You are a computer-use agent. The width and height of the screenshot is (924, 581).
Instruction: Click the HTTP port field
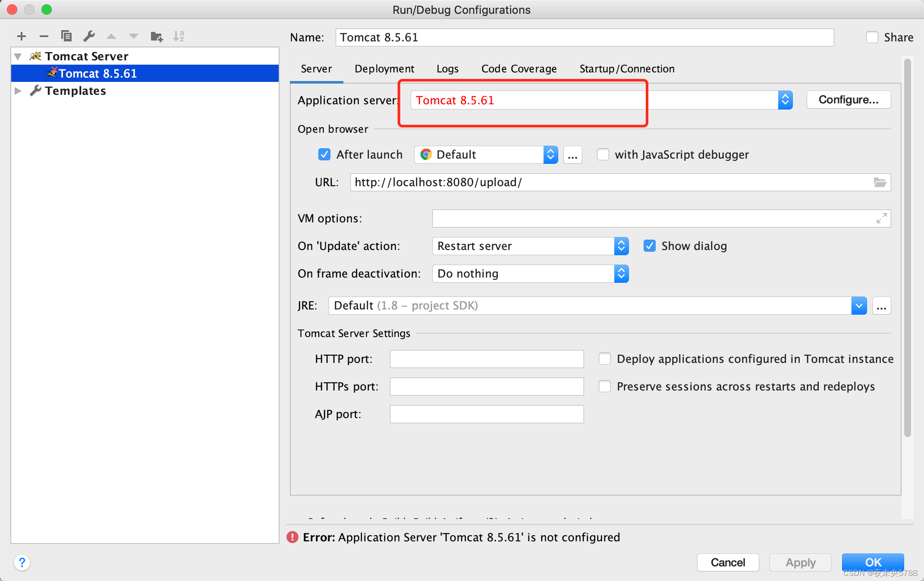click(487, 359)
